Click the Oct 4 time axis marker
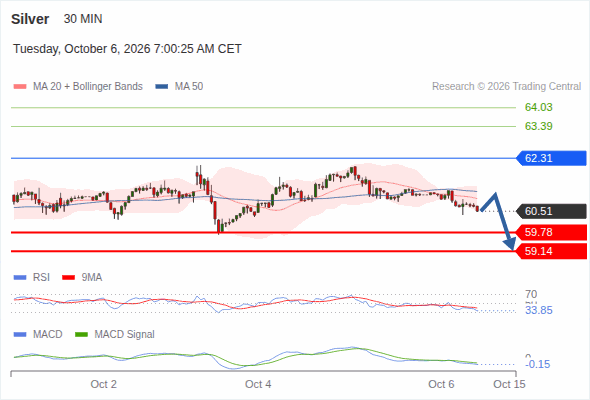Screen dimensions: 590x400 coord(258,384)
